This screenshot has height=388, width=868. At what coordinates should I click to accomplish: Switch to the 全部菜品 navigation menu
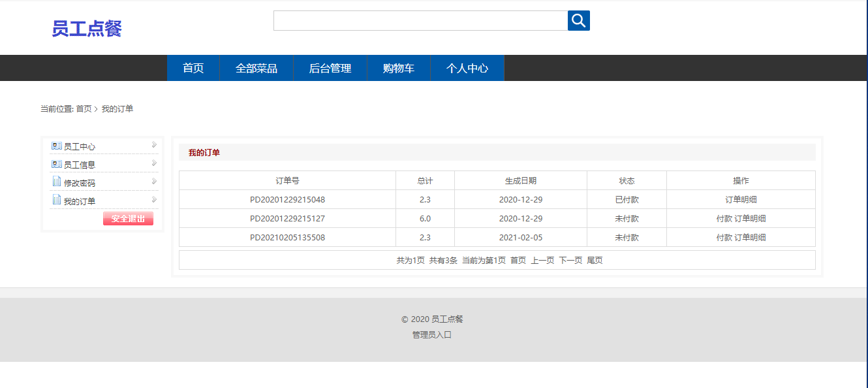click(256, 67)
